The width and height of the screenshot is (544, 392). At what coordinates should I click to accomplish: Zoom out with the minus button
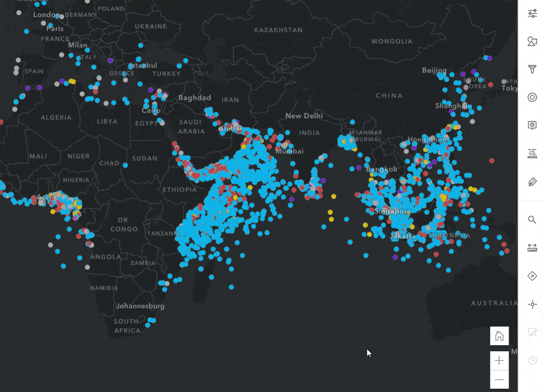point(499,380)
